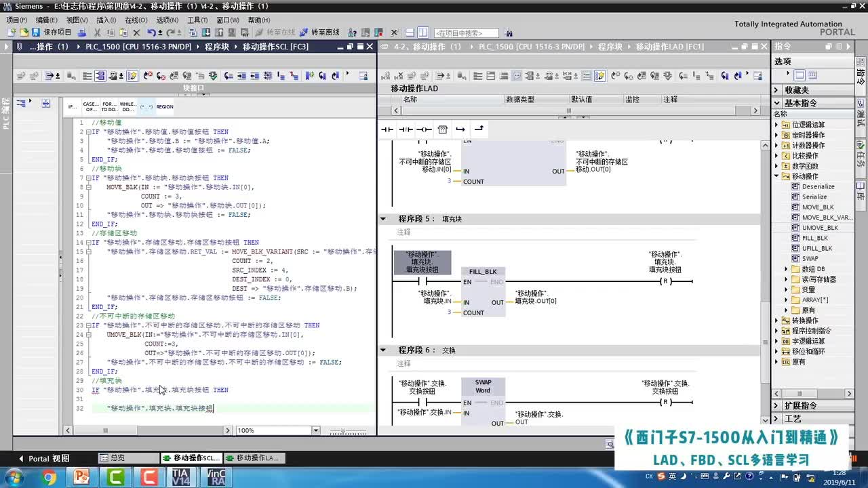868x488 pixels.
Task: Click open branch icon in LAD
Action: pos(460,129)
